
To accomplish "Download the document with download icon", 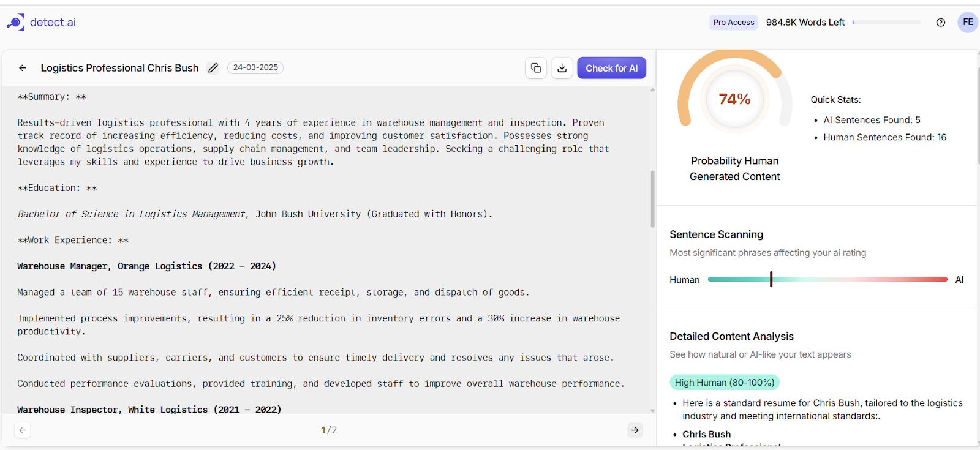I will pyautogui.click(x=562, y=68).
